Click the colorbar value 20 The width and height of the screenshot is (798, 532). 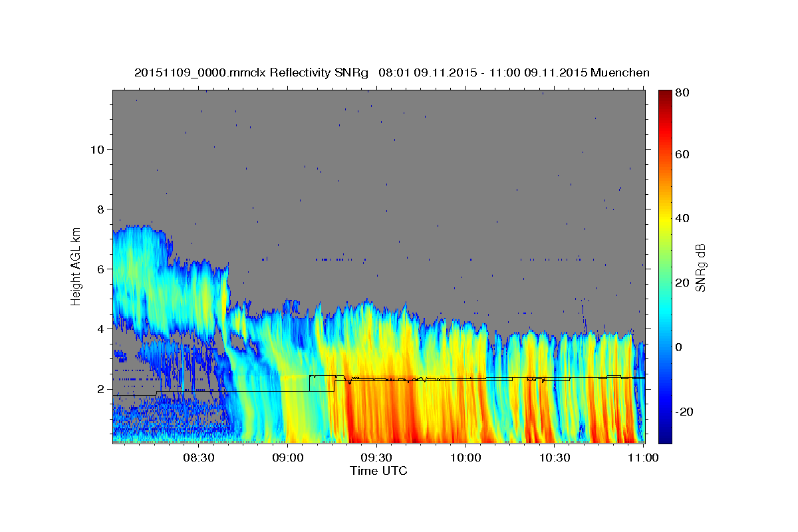pyautogui.click(x=682, y=283)
